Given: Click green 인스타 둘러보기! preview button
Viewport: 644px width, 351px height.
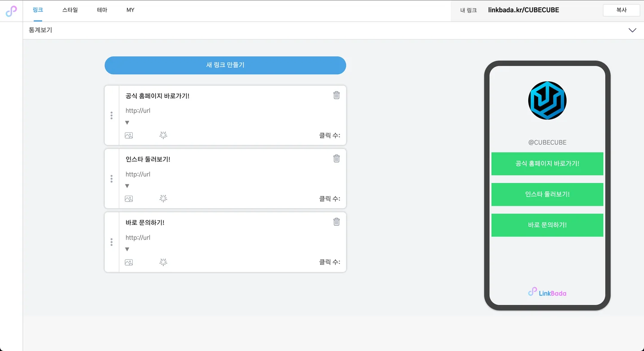Looking at the screenshot, I should [x=547, y=194].
